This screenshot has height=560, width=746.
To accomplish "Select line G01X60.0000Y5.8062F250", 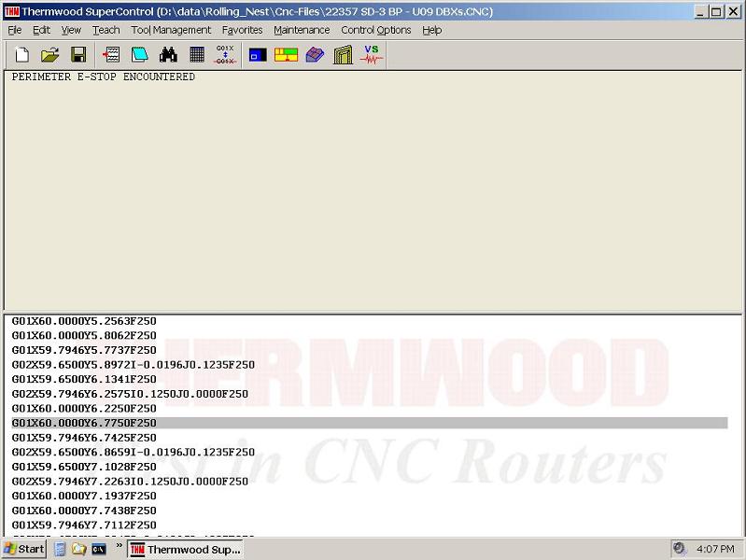I will click(84, 335).
